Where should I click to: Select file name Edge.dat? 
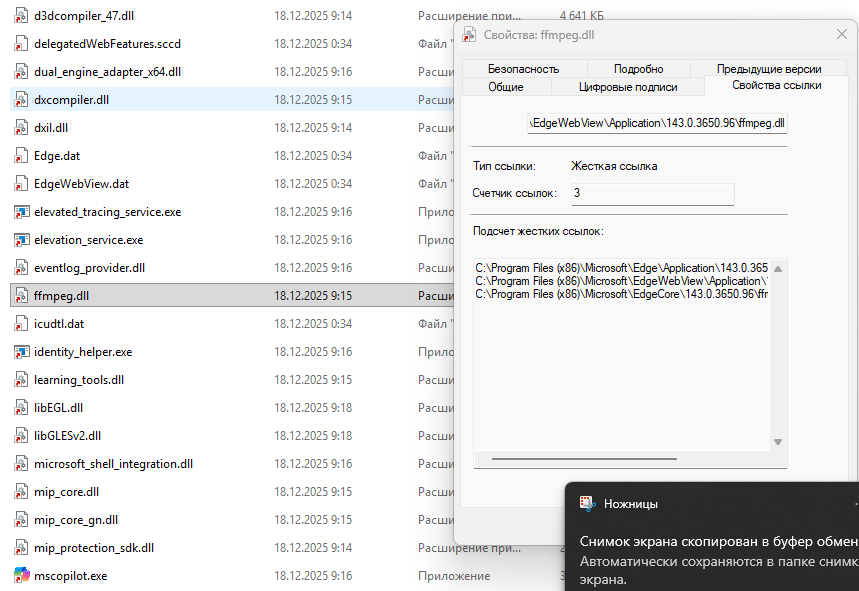[x=57, y=156]
